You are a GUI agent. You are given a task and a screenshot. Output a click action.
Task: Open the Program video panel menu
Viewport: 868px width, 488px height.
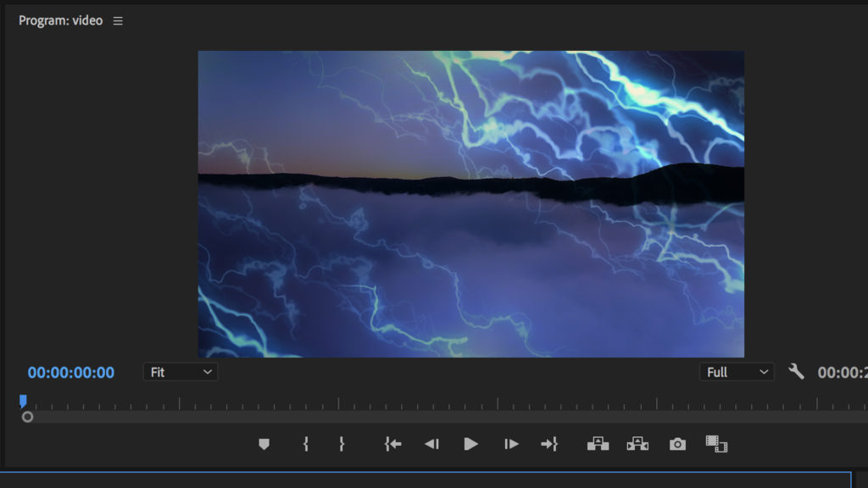coord(118,21)
